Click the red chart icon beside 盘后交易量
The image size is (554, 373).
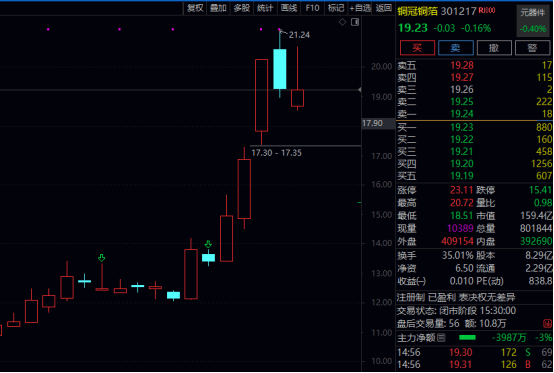(547, 323)
